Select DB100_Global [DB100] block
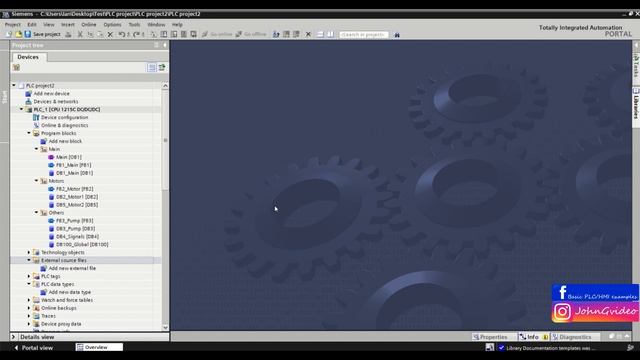This screenshot has height=360, width=640. 82,244
